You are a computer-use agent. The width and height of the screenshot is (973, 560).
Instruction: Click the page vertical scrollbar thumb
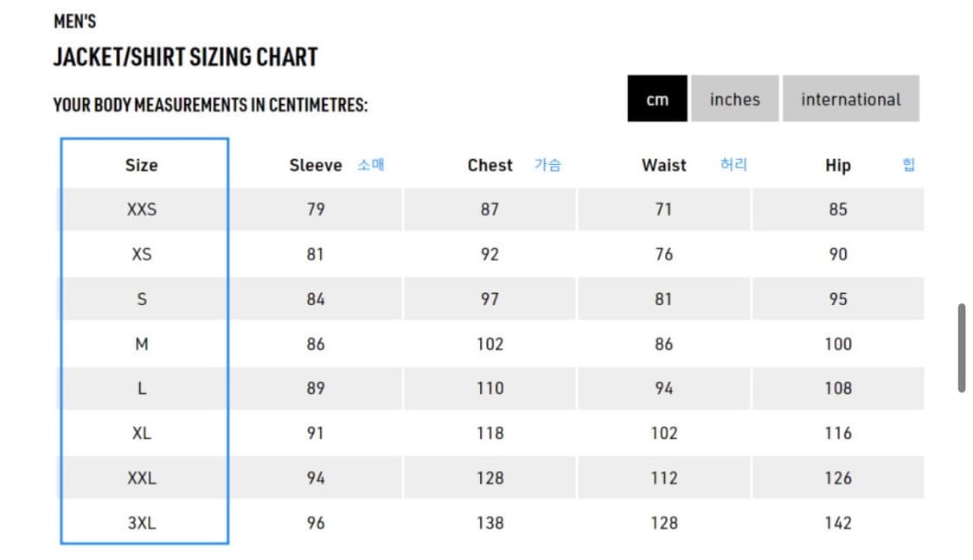961,347
